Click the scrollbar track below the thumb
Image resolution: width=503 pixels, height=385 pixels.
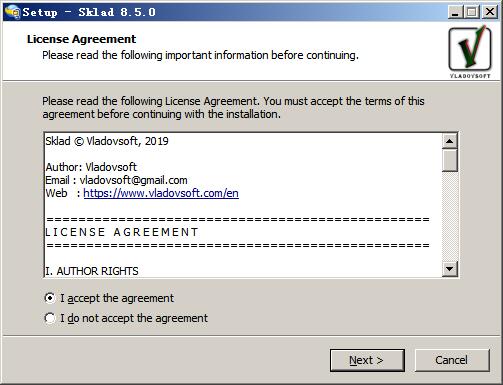(450, 216)
